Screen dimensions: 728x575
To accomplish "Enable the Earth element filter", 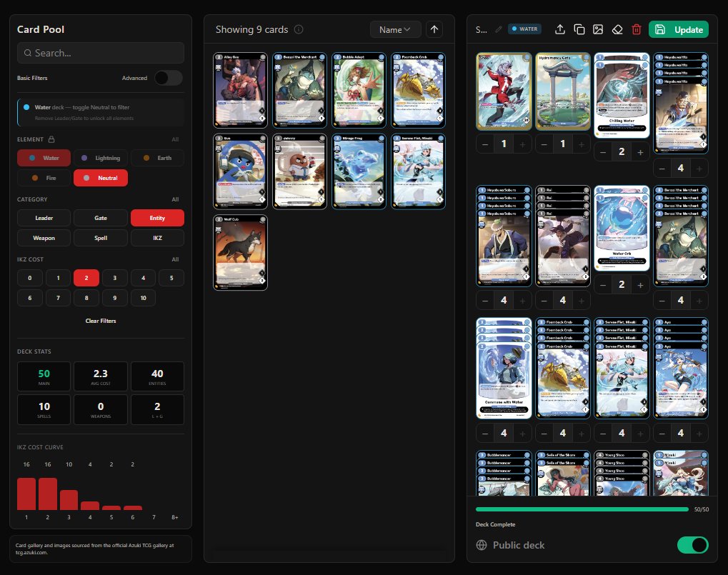I will [x=157, y=158].
